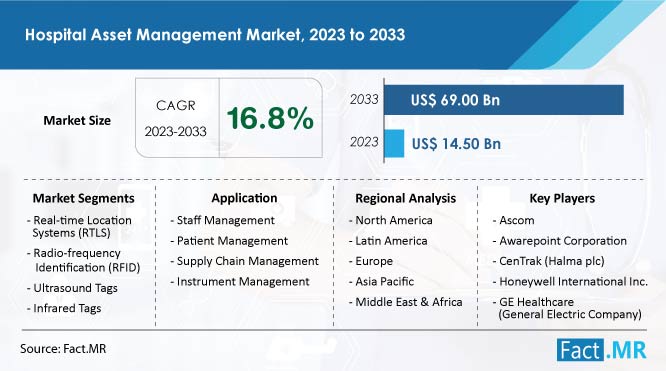
Task: Click the 2023 light blue bar
Action: coord(394,143)
